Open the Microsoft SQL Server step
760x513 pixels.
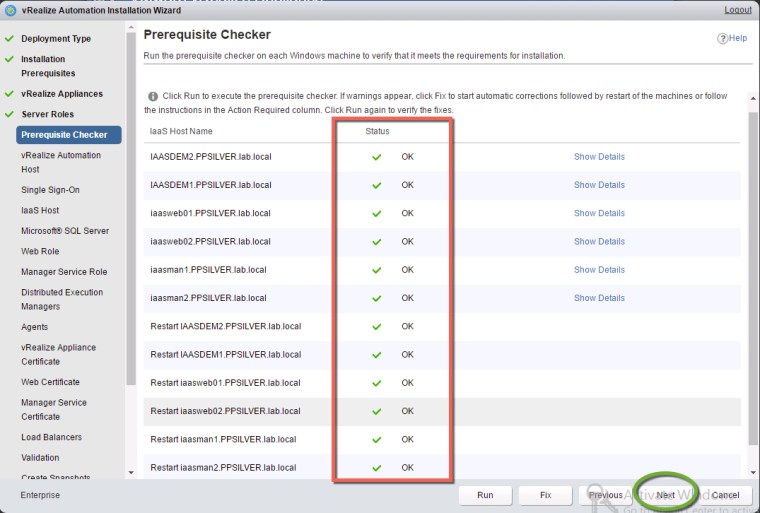(x=65, y=231)
